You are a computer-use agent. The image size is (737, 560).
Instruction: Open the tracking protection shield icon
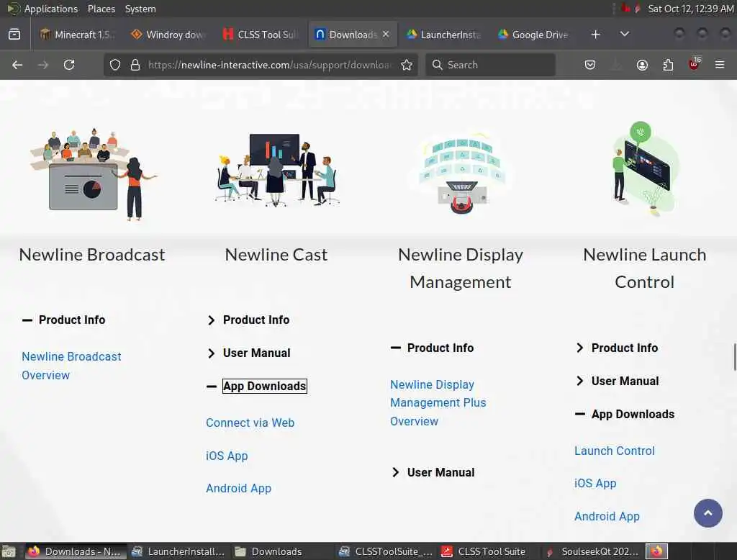(115, 65)
